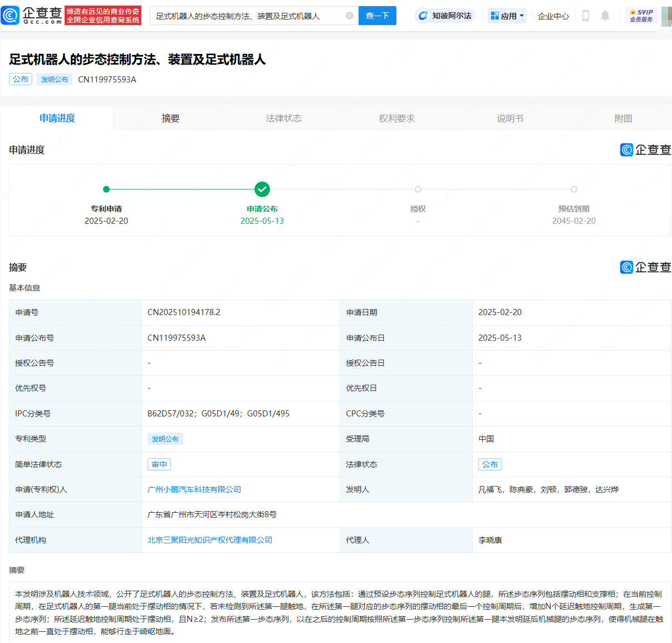This screenshot has height=643, width=672.
Task: Switch to the 附图 tab
Action: coord(623,118)
